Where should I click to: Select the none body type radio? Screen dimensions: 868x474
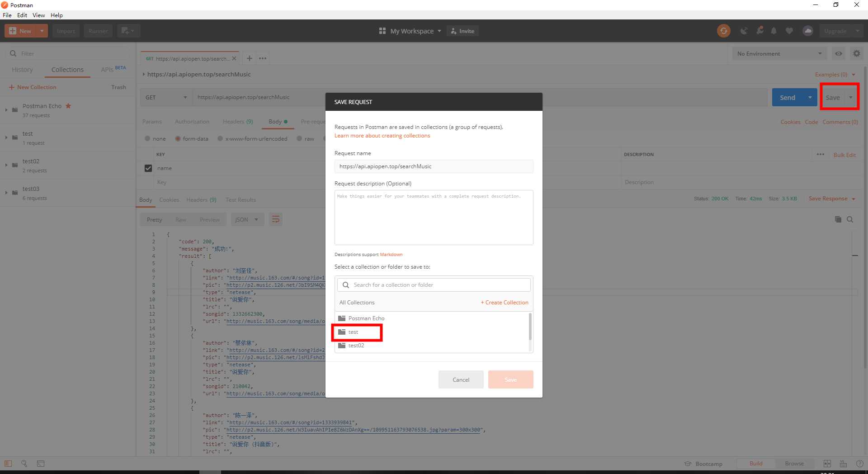[147, 138]
